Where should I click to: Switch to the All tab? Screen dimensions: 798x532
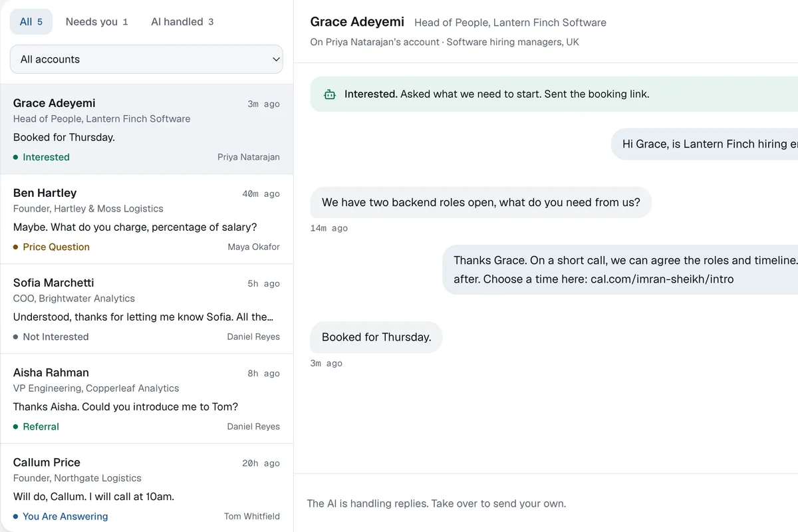coord(31,22)
